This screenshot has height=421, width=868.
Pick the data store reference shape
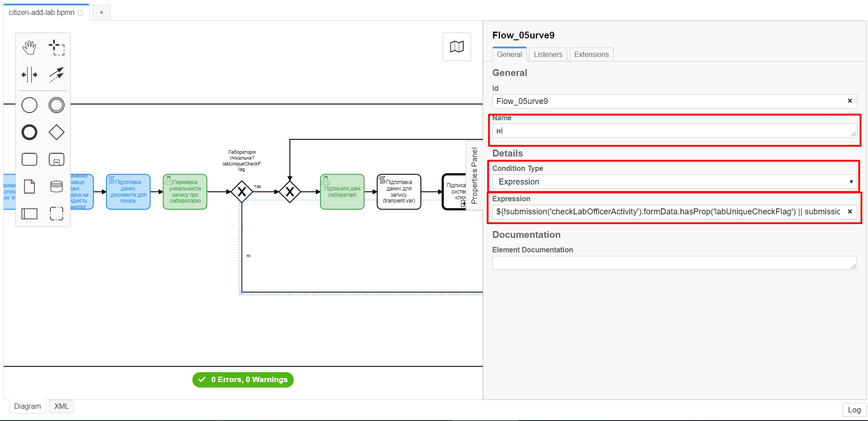tap(57, 186)
